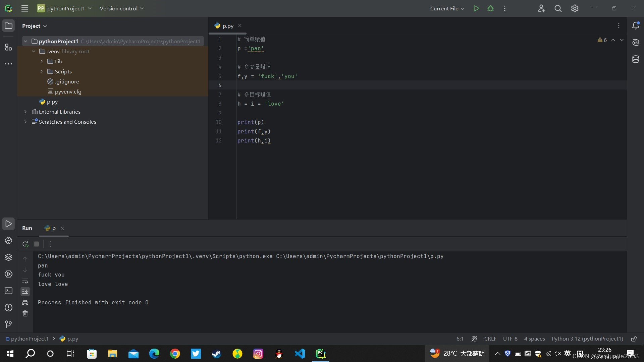Open the Git version control tool window
Image resolution: width=644 pixels, height=362 pixels.
tap(8, 324)
